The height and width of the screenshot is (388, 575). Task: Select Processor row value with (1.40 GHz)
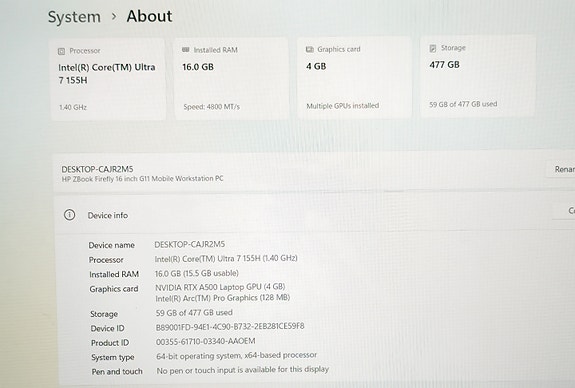[226, 259]
